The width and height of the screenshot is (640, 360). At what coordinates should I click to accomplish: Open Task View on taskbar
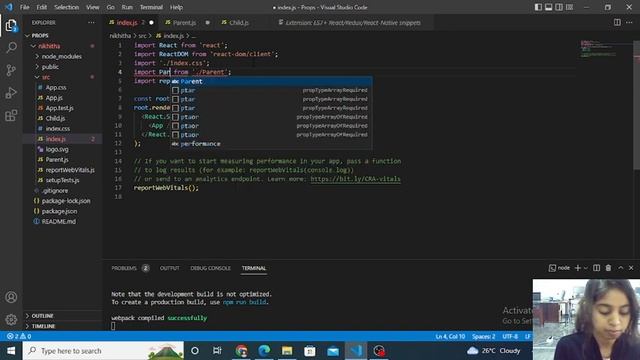point(217,351)
